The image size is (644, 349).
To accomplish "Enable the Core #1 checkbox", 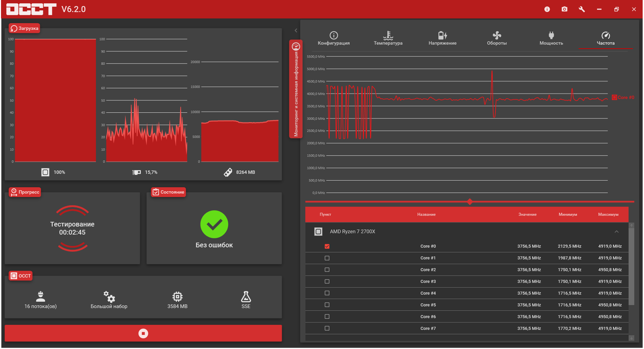I will coord(327,258).
